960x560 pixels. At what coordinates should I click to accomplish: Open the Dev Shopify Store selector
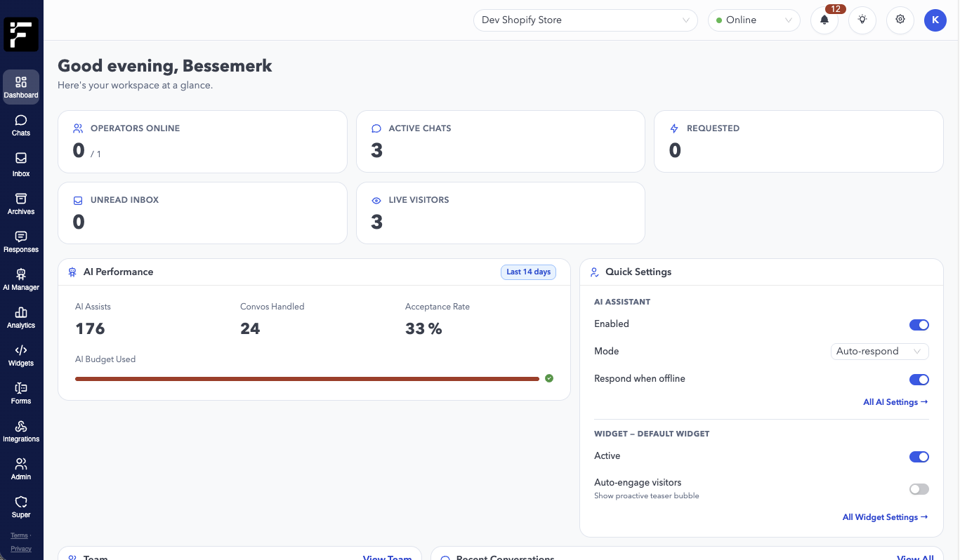click(585, 20)
